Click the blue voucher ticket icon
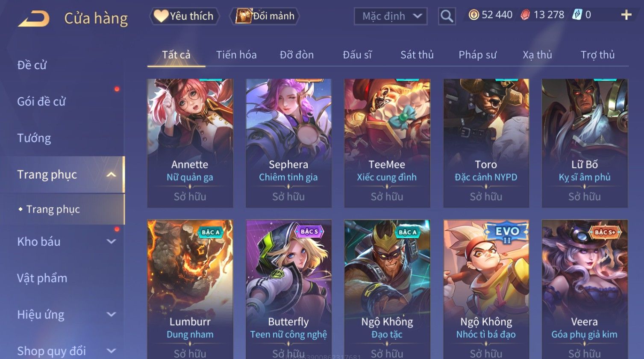This screenshot has height=359, width=644. [x=577, y=15]
